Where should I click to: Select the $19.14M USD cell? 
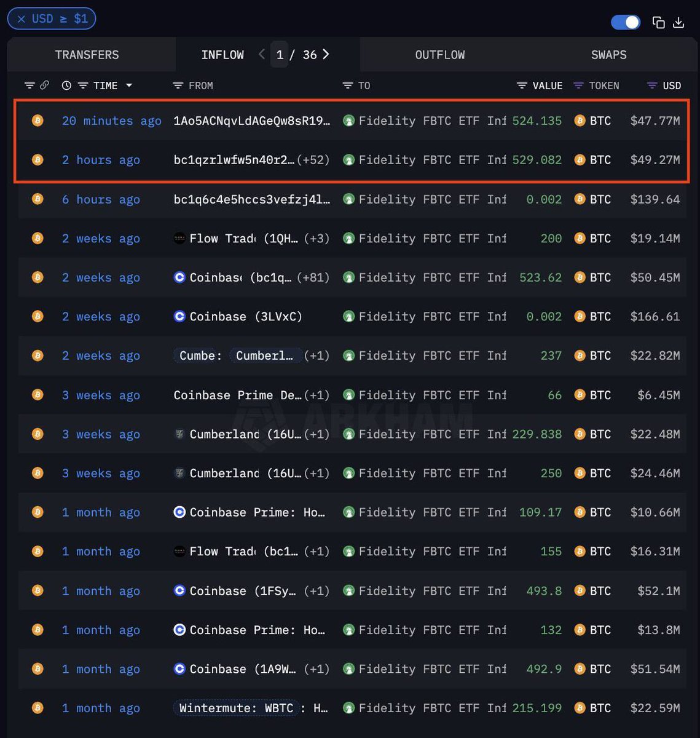(x=655, y=239)
